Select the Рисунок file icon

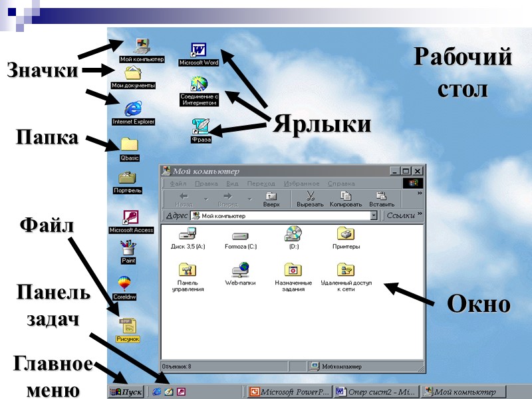pos(128,330)
